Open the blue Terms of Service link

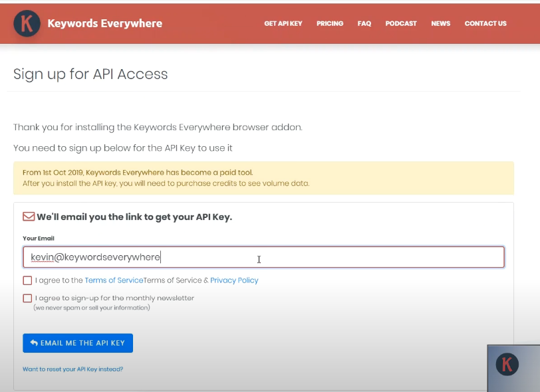coord(114,280)
